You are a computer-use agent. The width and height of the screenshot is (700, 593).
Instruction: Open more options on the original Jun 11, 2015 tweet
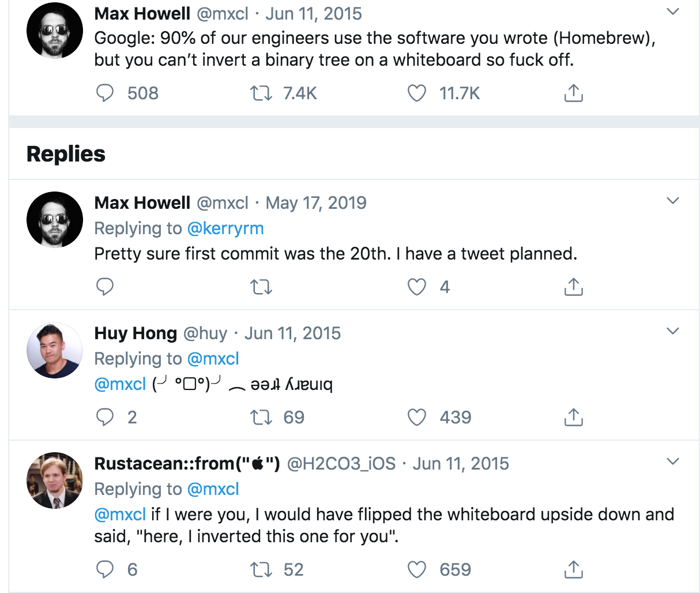(673, 12)
